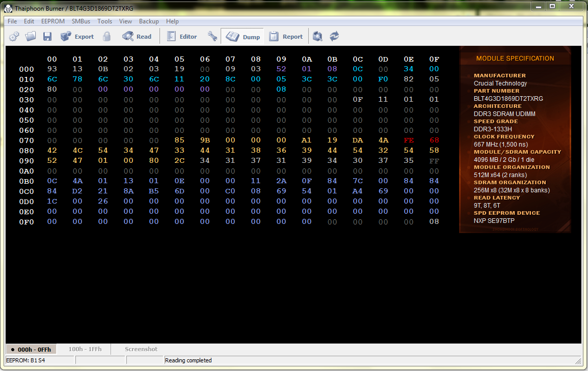Click column header 0A
Viewport: 588px width, 371px height.
pyautogui.click(x=307, y=59)
